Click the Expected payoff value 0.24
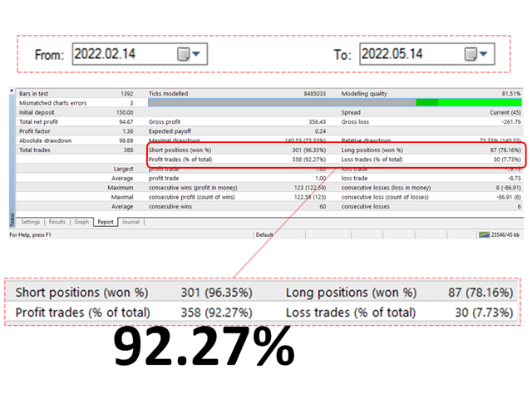This screenshot has height=399, width=532. pyautogui.click(x=320, y=131)
